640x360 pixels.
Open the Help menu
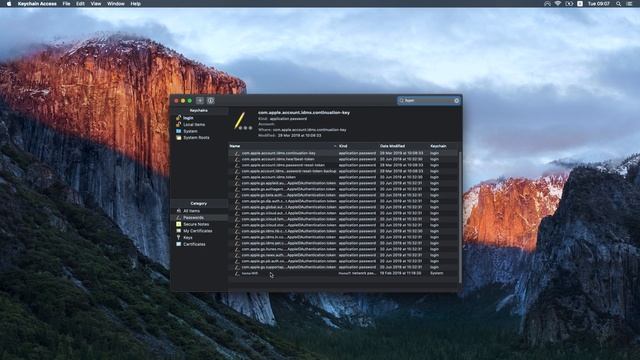[x=136, y=4]
